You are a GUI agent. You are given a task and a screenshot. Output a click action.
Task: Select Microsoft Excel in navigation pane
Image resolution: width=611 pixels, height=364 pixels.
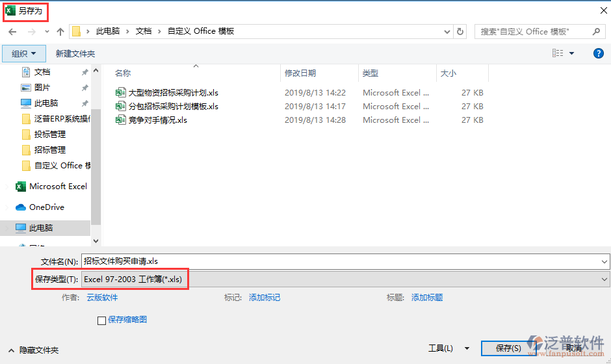pyautogui.click(x=57, y=187)
